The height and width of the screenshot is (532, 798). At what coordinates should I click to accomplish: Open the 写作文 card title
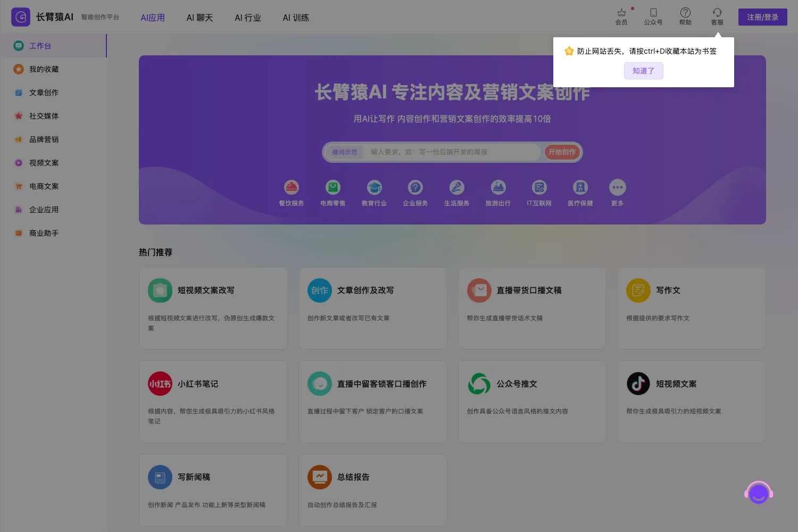tap(668, 290)
